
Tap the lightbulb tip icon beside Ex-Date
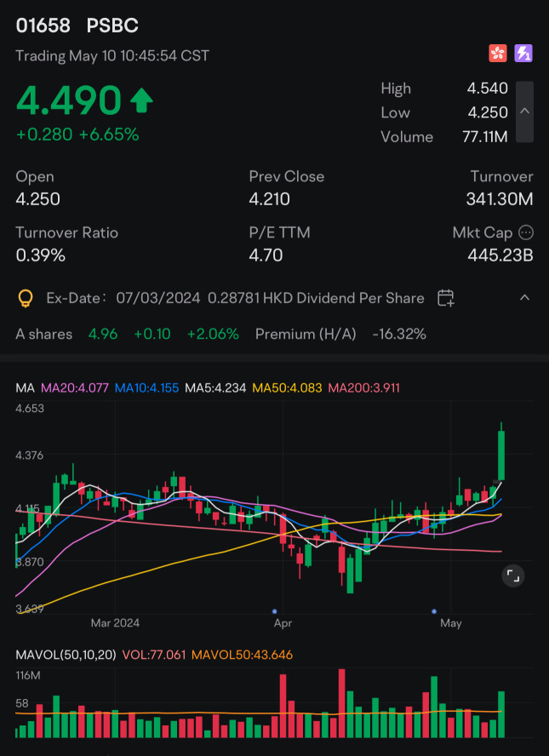(25, 299)
